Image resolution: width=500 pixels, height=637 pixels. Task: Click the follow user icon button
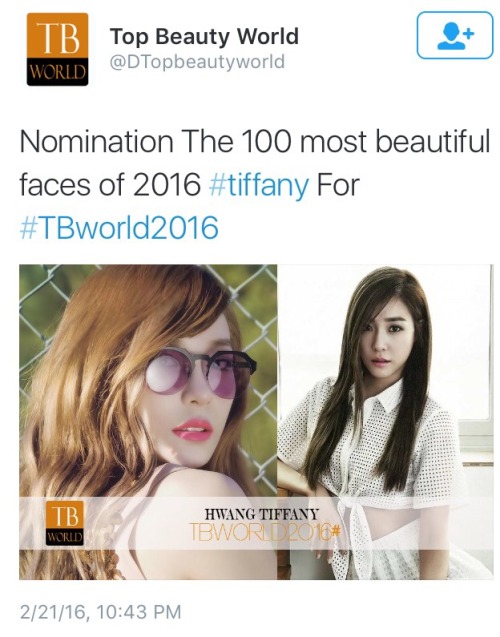coord(455,35)
